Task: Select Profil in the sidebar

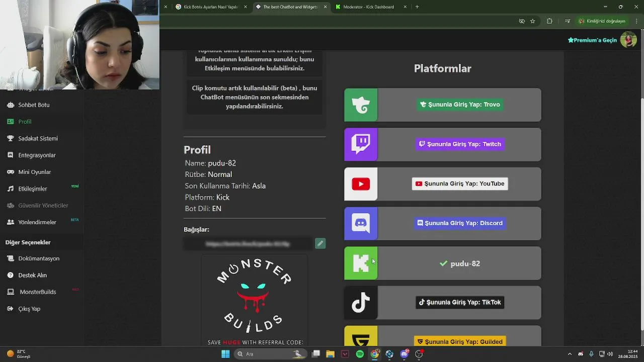Action: click(x=25, y=122)
